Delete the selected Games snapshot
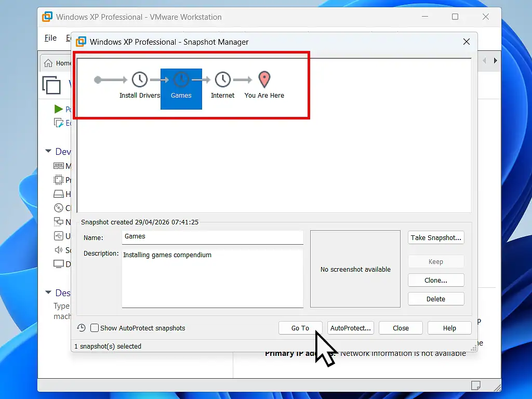The image size is (532, 399). (x=436, y=299)
